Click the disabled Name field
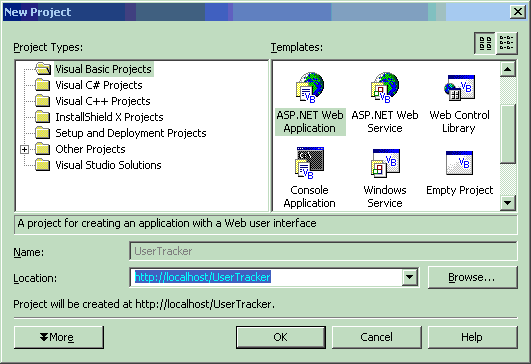The height and width of the screenshot is (364, 531). coord(323,251)
